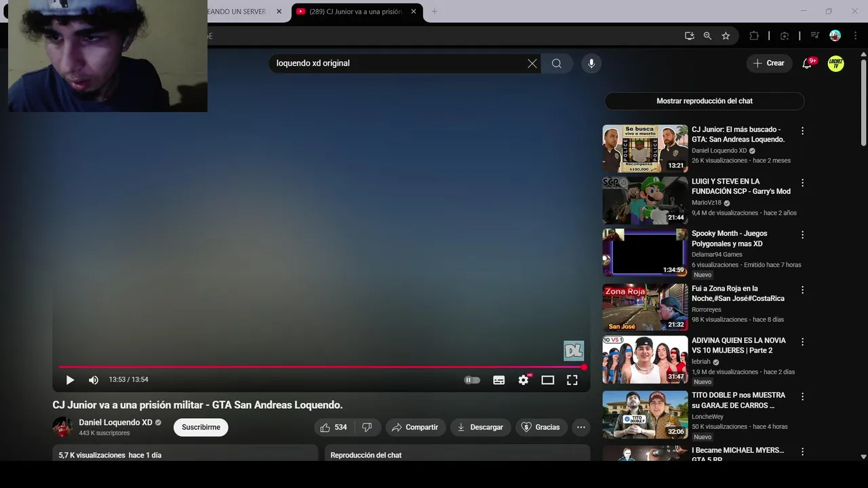Open options for ADIVINA QUIEN ES LA NOVIA
The image size is (868, 488).
(803, 342)
